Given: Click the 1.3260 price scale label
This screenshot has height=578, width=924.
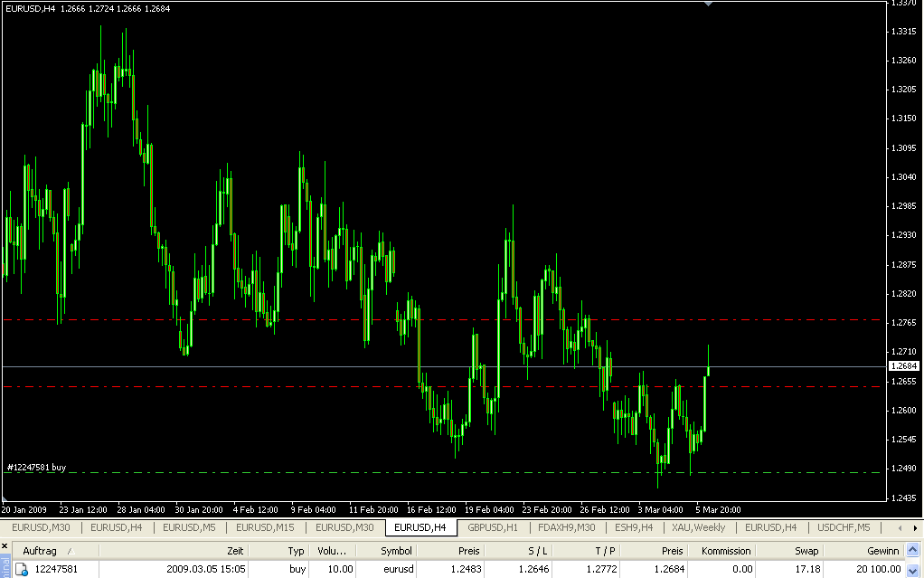Looking at the screenshot, I should click(x=904, y=61).
